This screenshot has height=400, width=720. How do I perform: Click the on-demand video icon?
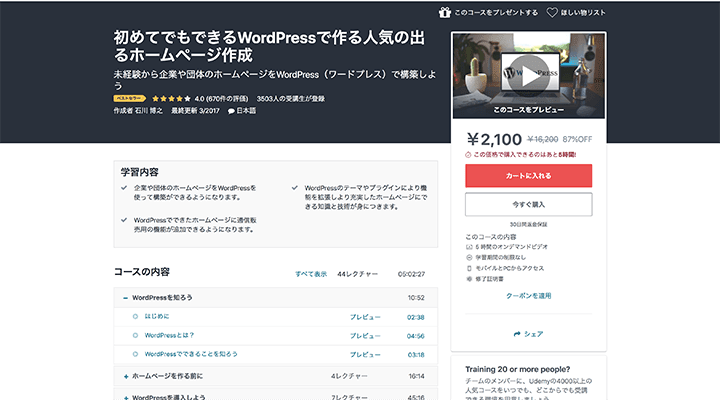[x=469, y=247]
